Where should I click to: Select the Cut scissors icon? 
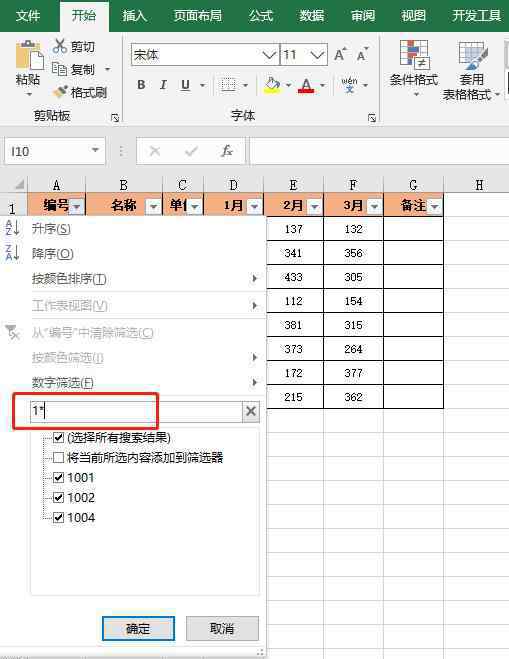coord(60,46)
